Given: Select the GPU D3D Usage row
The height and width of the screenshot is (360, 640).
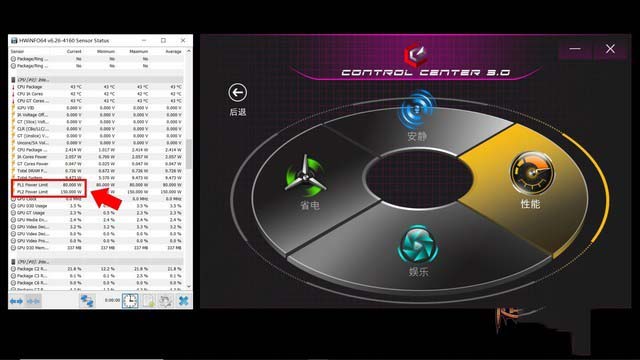Looking at the screenshot, I should 96,206.
